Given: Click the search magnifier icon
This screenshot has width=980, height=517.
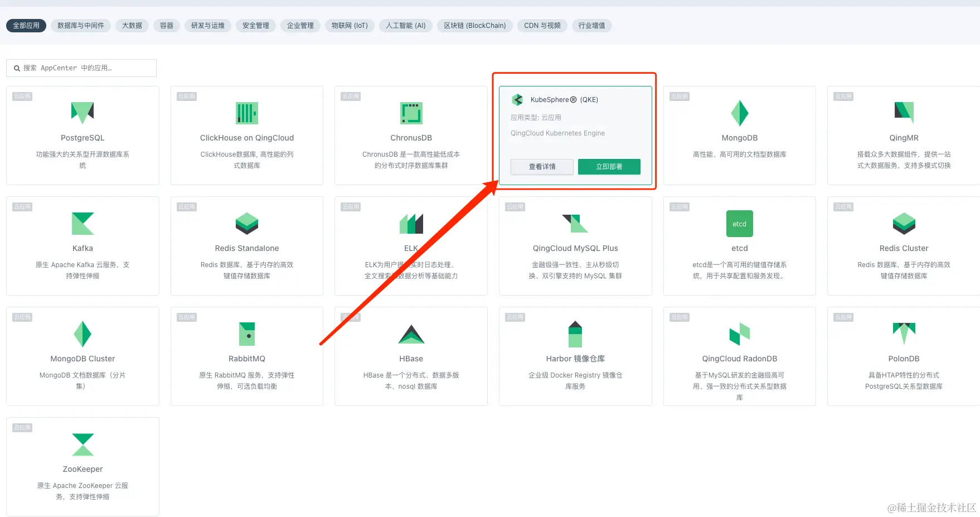Looking at the screenshot, I should tap(17, 68).
